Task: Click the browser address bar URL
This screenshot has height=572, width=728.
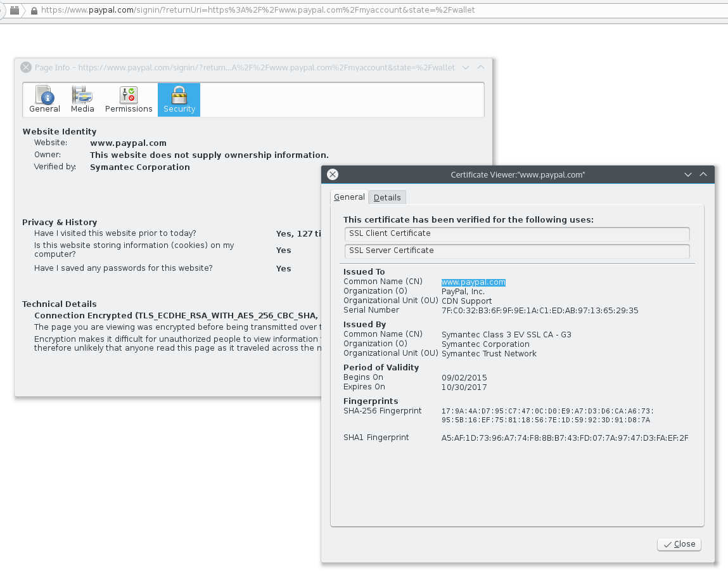Action: 258,10
